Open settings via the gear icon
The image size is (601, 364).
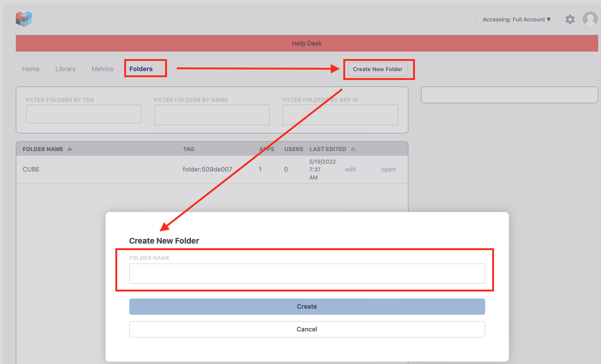[x=570, y=20]
